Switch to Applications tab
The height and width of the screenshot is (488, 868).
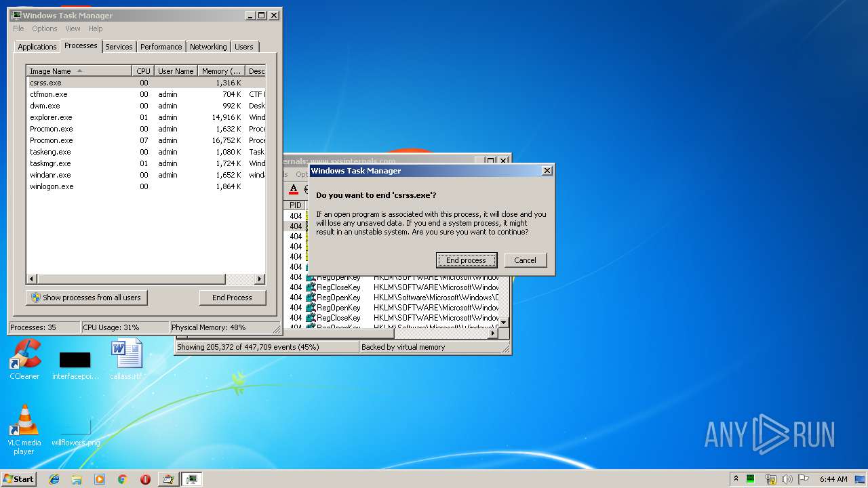(37, 47)
